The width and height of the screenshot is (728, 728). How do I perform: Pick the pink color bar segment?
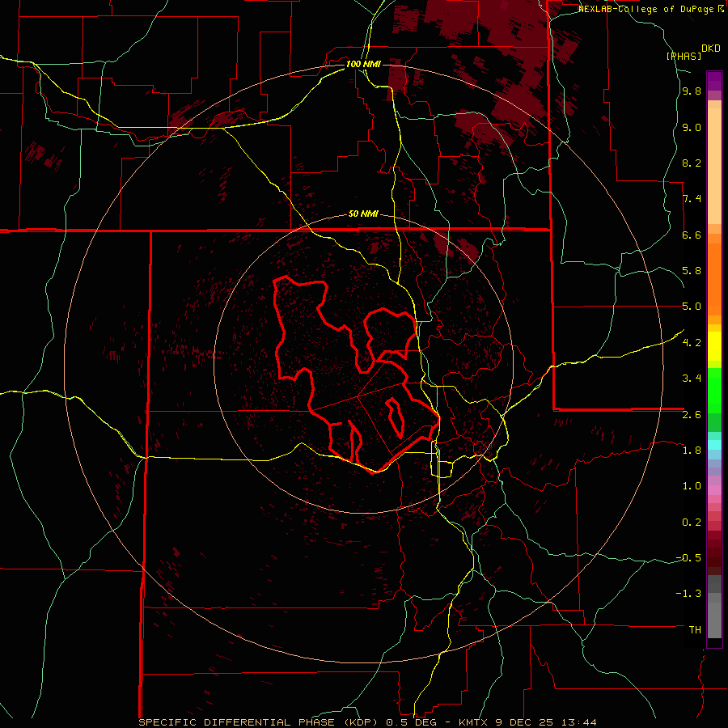pos(714,490)
